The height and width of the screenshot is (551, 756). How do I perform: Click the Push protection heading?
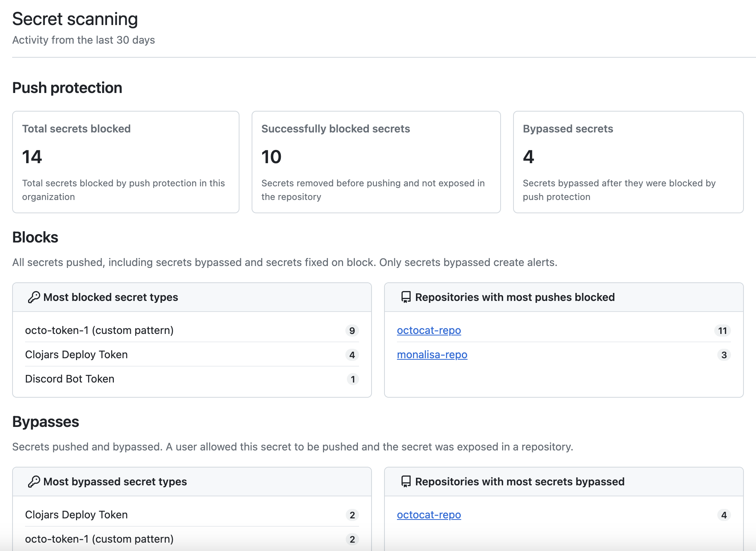click(67, 88)
